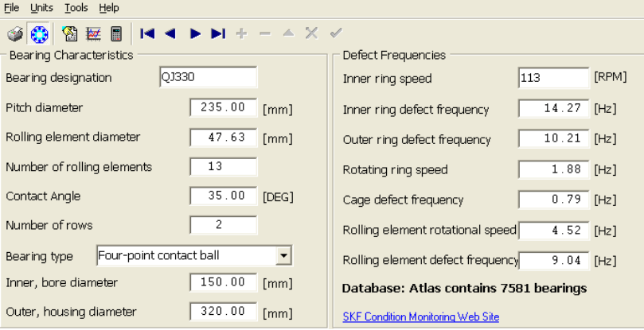Open the spectrum chart toolbar icon
This screenshot has width=644, height=330.
coord(93,33)
